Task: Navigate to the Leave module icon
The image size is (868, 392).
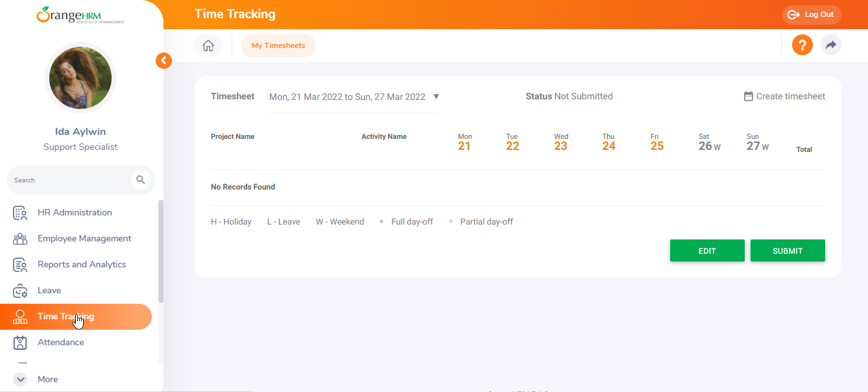Action: [19, 290]
